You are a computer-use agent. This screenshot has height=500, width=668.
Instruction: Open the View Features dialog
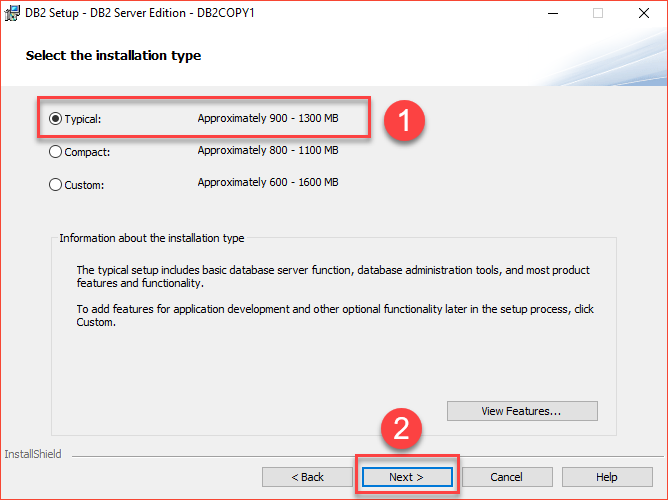point(522,411)
